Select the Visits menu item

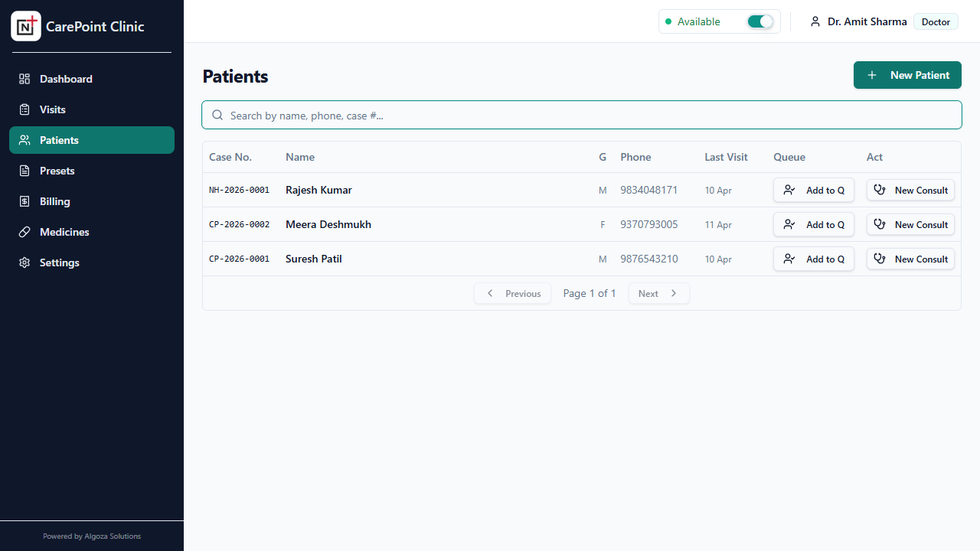52,109
